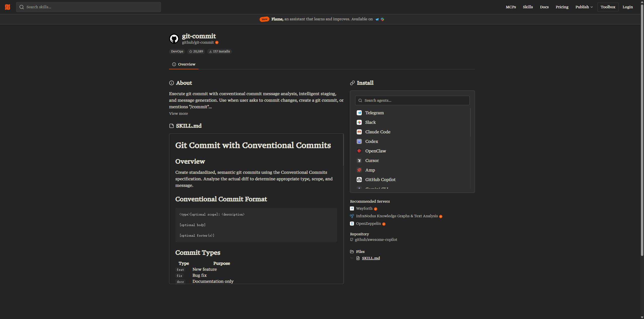Click the DevOps category tag
The width and height of the screenshot is (644, 319).
(177, 51)
